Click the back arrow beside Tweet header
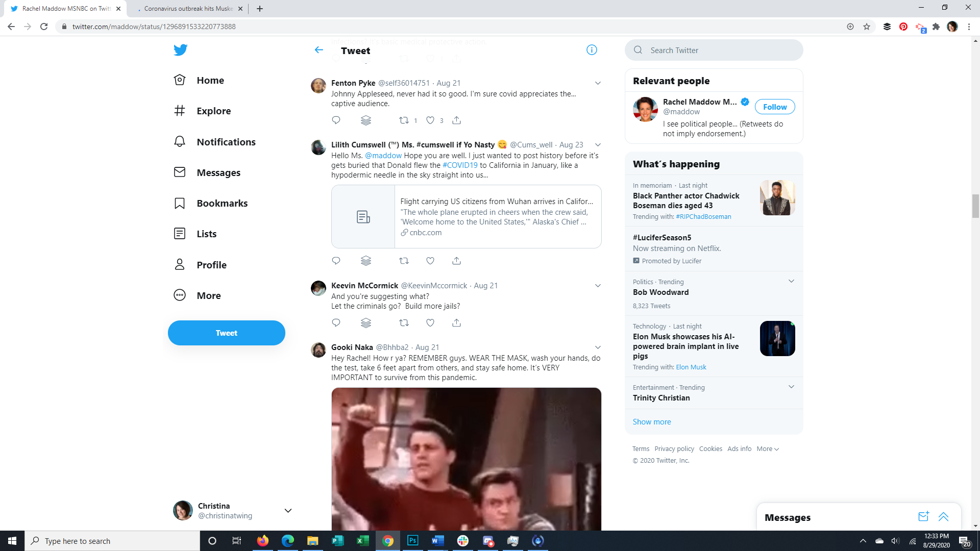The height and width of the screenshot is (551, 980). [x=319, y=50]
